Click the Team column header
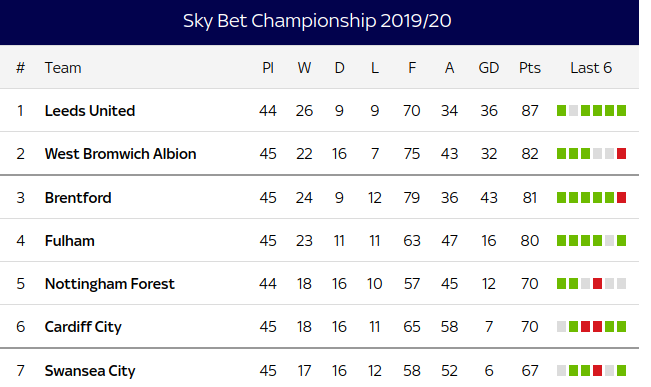This screenshot has height=387, width=651. click(x=63, y=68)
